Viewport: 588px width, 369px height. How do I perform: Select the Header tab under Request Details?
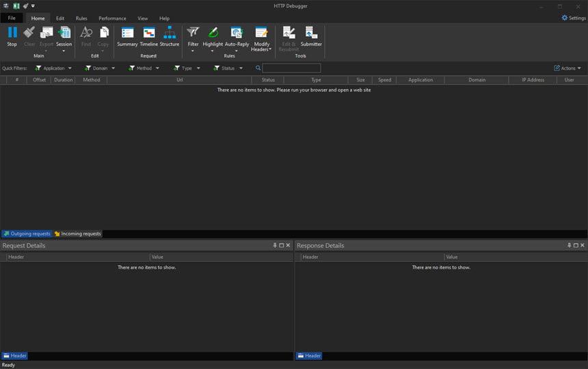[14, 355]
